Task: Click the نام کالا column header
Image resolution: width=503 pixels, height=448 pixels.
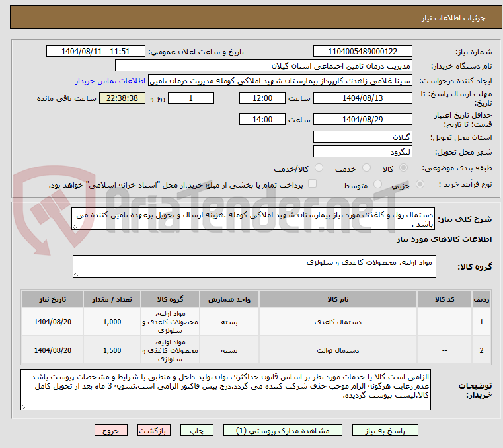Action: (338, 299)
